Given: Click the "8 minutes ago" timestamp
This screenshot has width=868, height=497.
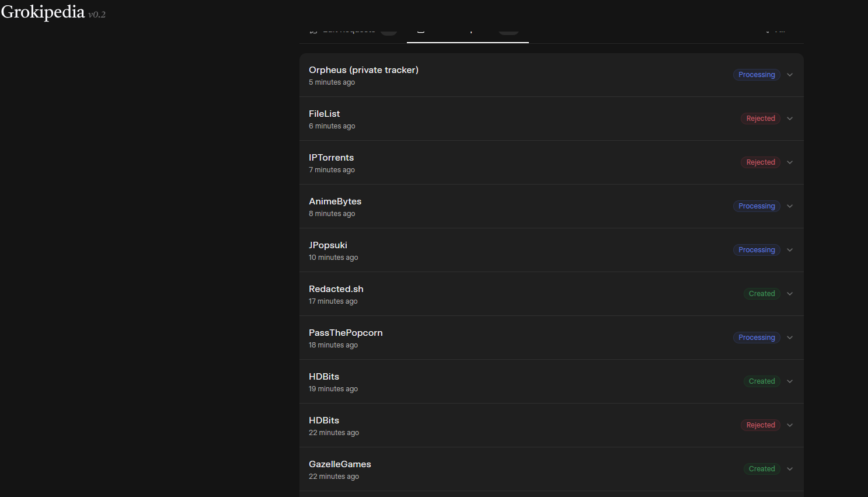Looking at the screenshot, I should tap(332, 214).
